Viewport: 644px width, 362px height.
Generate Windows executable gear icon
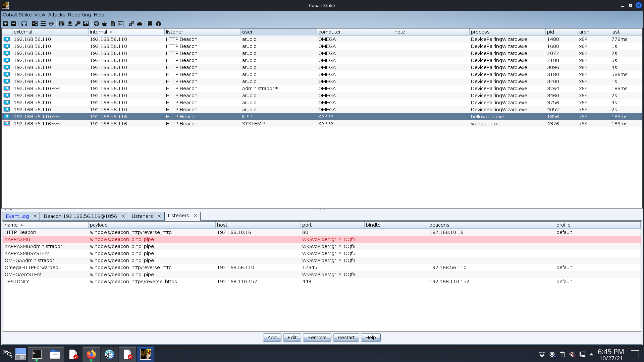click(97, 23)
